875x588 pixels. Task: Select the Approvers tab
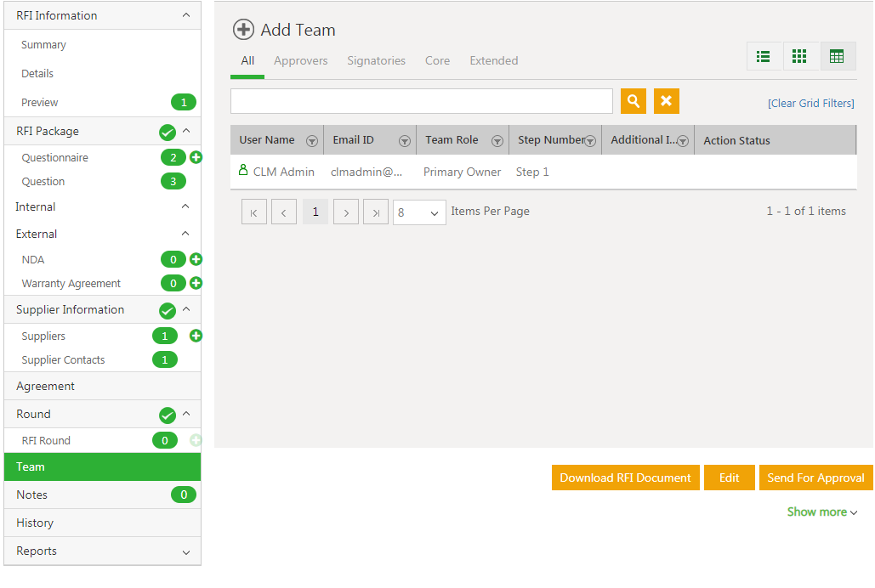[x=300, y=60]
